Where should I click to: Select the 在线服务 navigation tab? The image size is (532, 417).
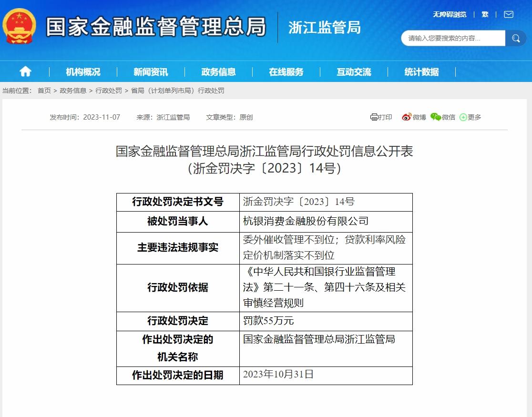pos(286,71)
